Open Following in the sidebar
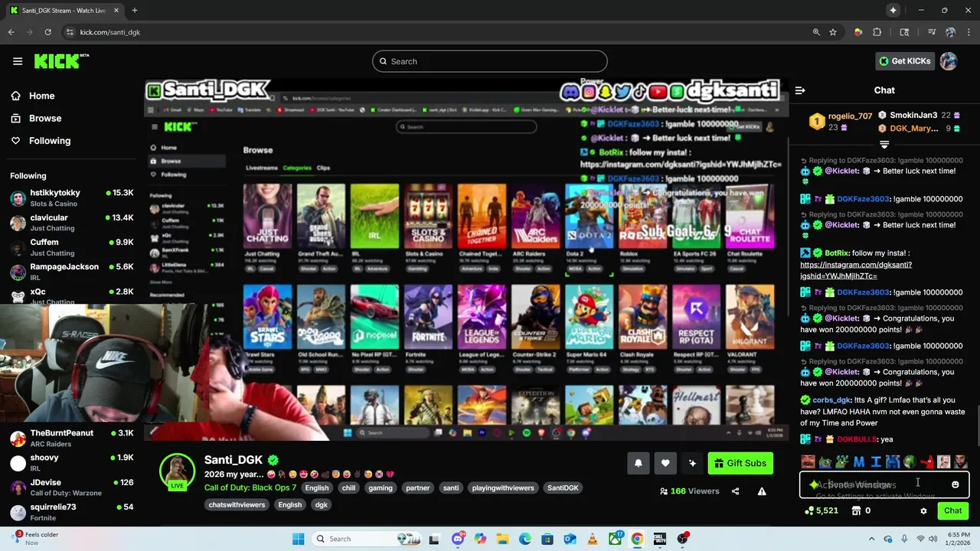 click(x=50, y=141)
